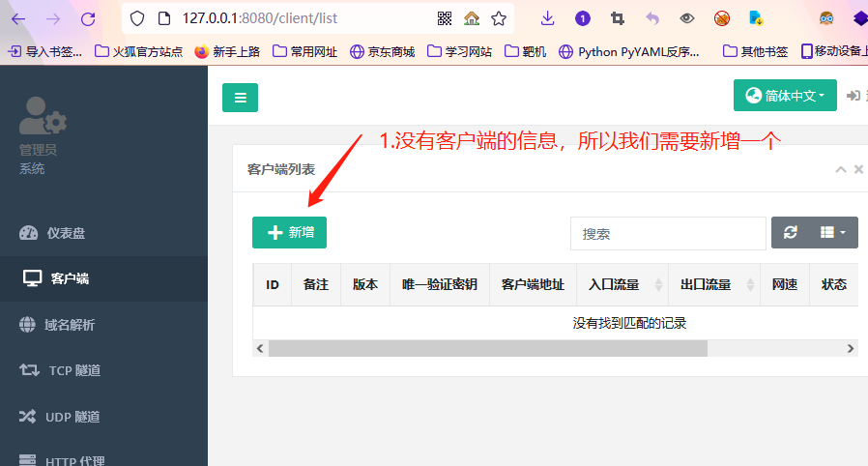The width and height of the screenshot is (868, 466).
Task: Open the 京东商城 bookmark
Action: 383,51
